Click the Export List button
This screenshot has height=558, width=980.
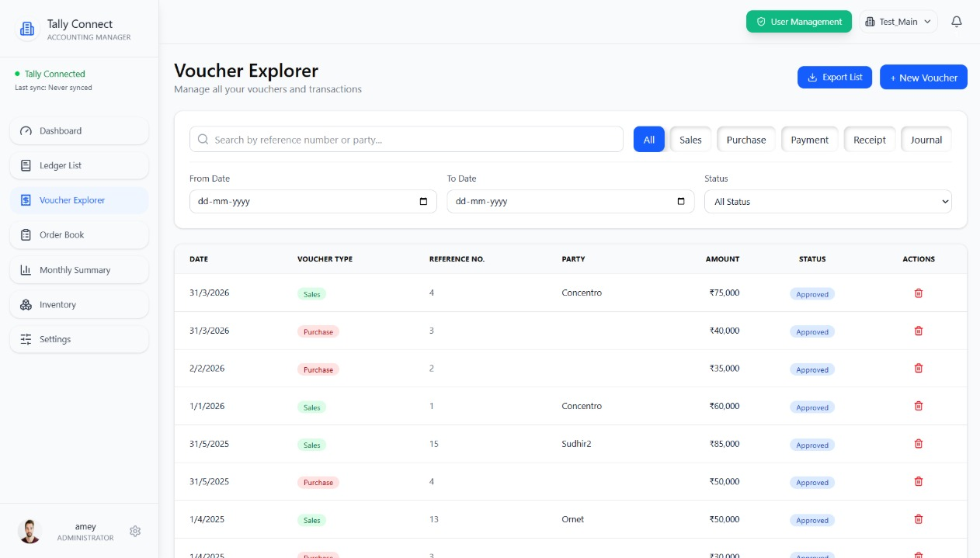pos(835,77)
